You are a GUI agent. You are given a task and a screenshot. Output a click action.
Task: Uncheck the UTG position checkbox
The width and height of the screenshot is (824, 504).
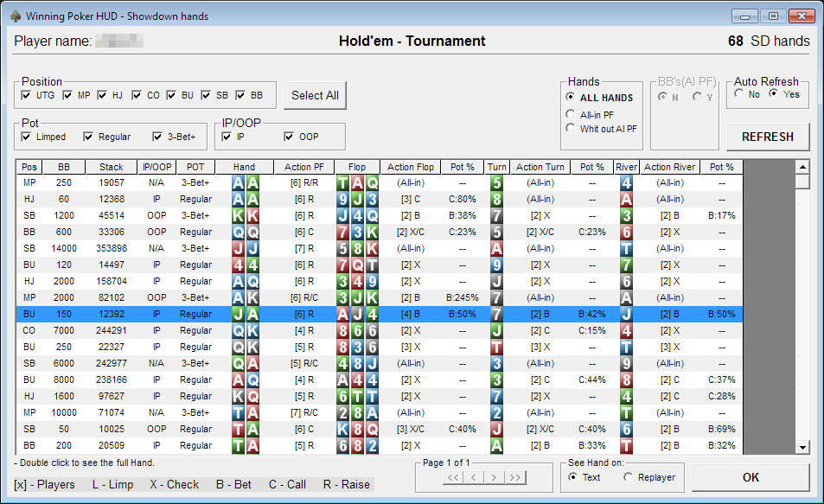coord(26,95)
